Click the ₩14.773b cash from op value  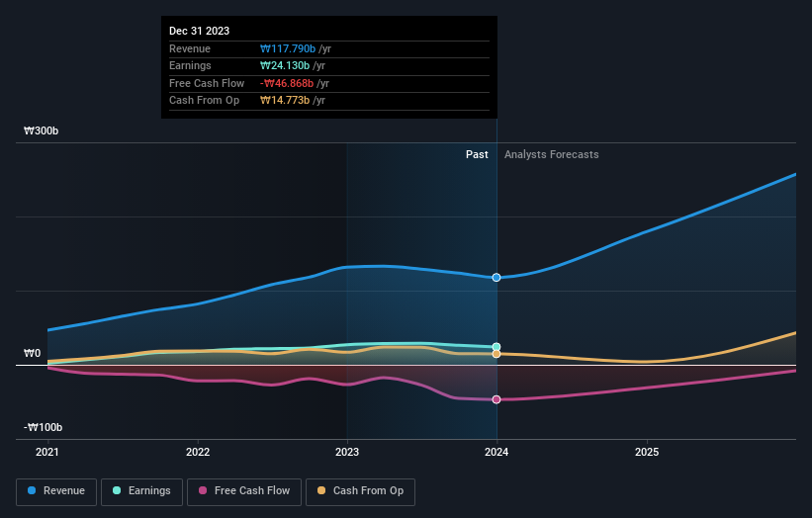coord(285,101)
